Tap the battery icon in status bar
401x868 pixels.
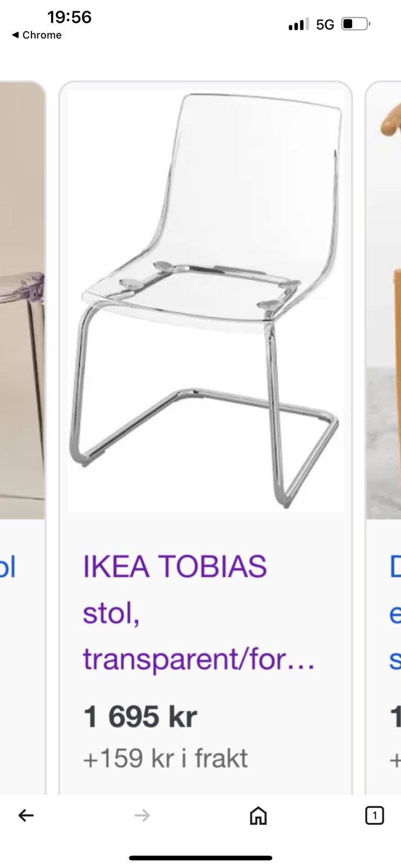click(x=355, y=24)
